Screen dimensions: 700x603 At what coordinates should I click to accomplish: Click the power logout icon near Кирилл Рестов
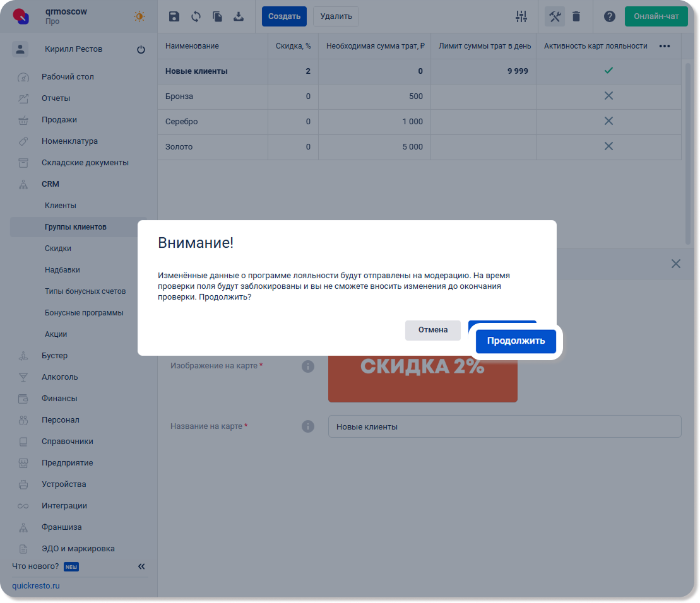click(141, 50)
